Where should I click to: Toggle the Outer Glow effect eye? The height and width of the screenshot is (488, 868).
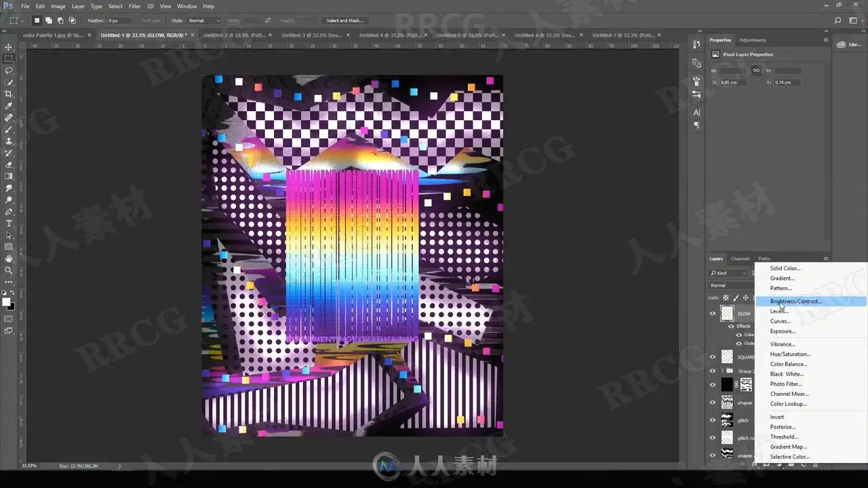click(x=739, y=343)
